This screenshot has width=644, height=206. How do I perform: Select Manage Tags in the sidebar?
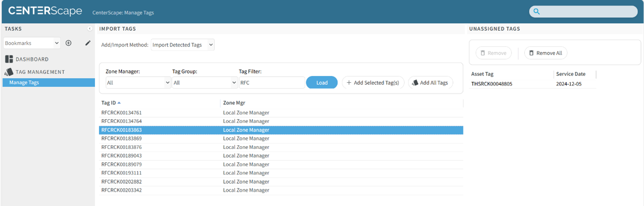click(24, 83)
